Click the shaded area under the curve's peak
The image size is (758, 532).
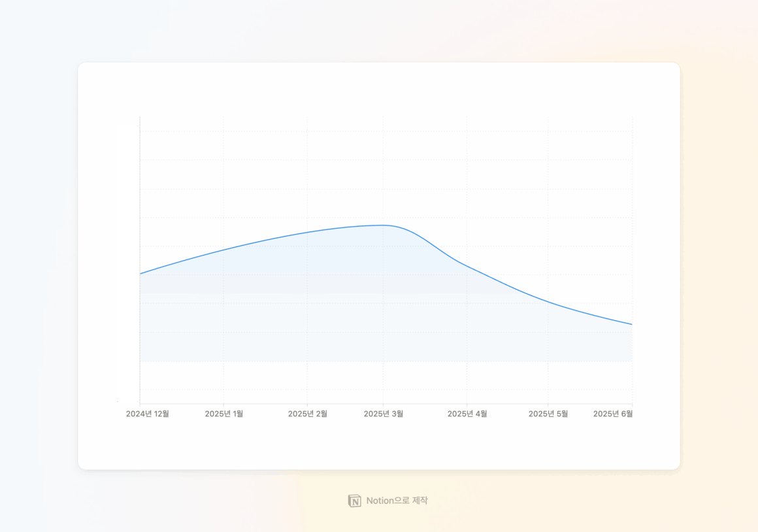click(384, 294)
